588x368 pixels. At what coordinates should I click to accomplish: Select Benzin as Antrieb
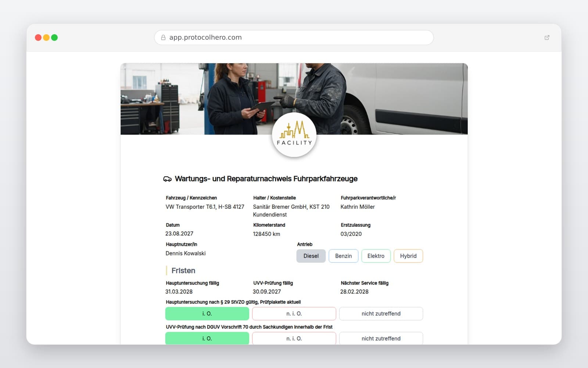(x=343, y=256)
